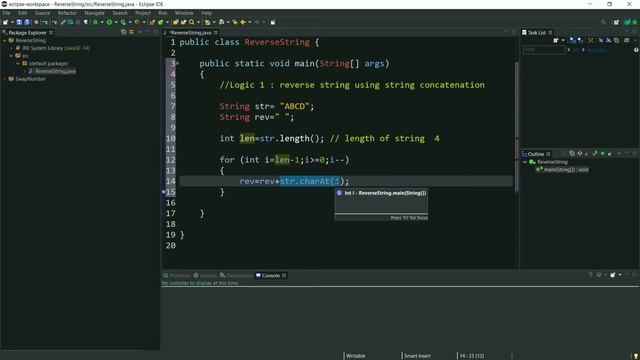Image resolution: width=640 pixels, height=360 pixels.
Task: Click the Smart Insert status bar entry
Action: coord(417,356)
